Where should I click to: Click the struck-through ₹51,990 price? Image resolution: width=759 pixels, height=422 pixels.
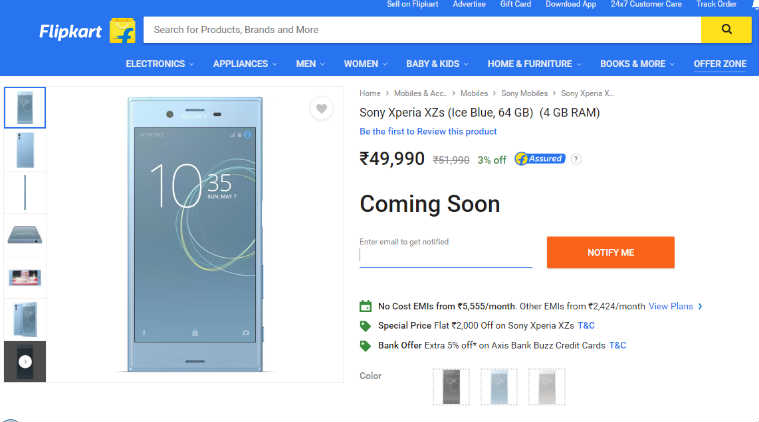[451, 160]
